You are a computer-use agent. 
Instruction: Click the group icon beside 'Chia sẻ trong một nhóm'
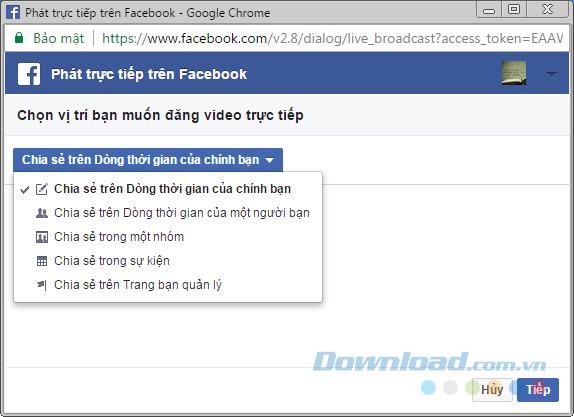tap(42, 237)
